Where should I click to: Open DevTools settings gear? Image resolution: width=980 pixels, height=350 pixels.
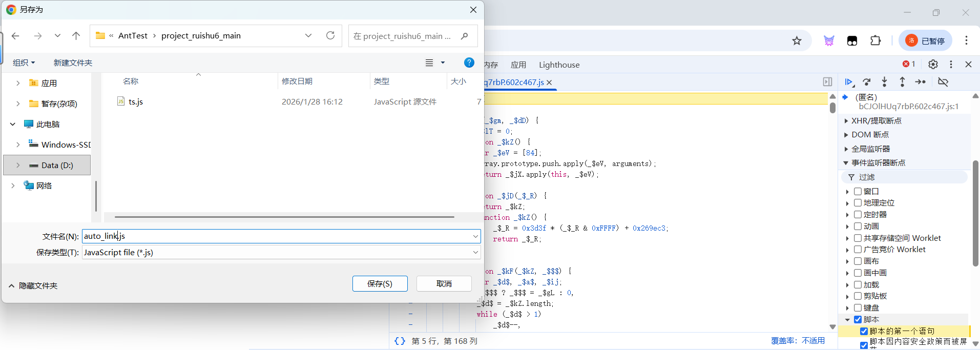[x=933, y=64]
